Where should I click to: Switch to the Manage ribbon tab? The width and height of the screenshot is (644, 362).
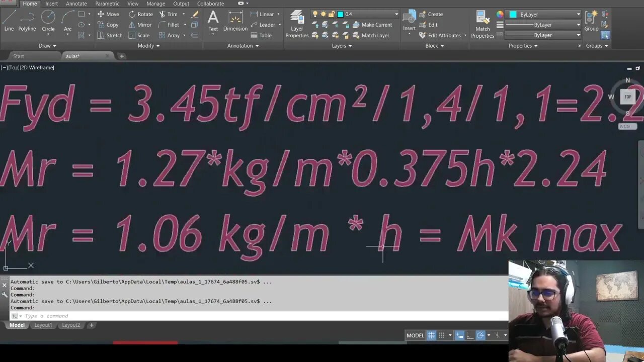(x=156, y=4)
